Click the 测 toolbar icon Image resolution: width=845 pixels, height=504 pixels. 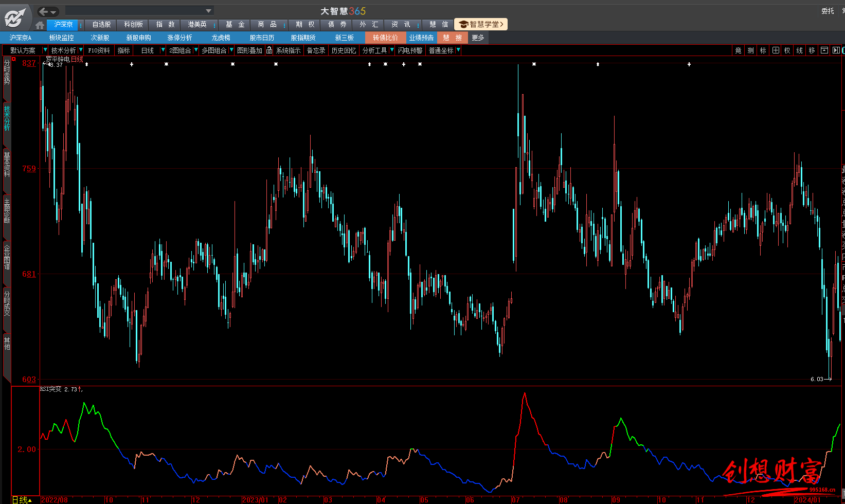751,50
